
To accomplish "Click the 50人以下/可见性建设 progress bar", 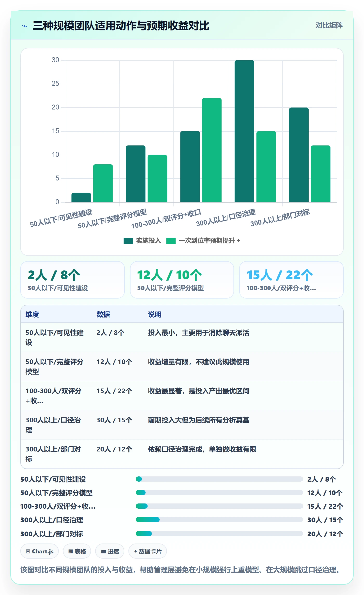I will click(x=219, y=479).
